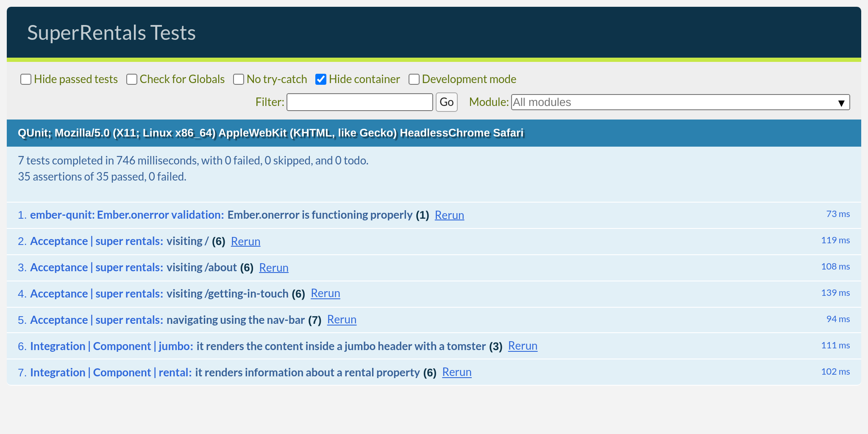Rerun the visiting / acceptance test
868x434 pixels.
[245, 242]
